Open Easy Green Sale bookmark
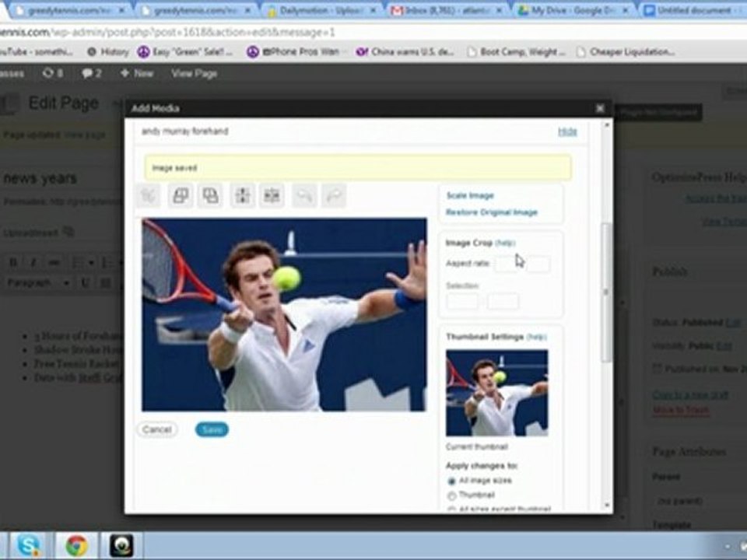Image resolution: width=747 pixels, height=560 pixels. (x=185, y=52)
